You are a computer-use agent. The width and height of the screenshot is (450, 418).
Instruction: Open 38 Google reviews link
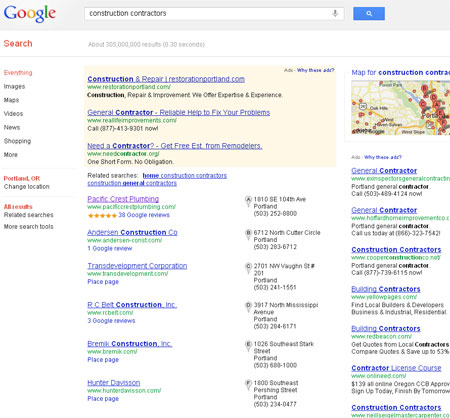(x=144, y=215)
